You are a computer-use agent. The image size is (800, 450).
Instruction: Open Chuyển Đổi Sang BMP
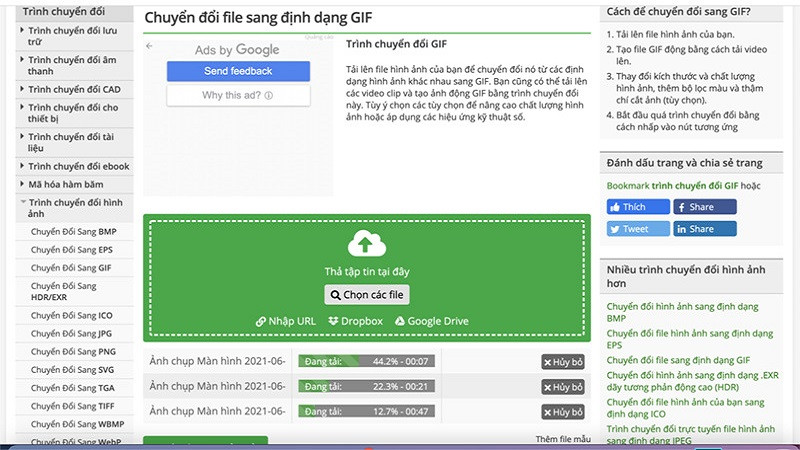click(73, 232)
